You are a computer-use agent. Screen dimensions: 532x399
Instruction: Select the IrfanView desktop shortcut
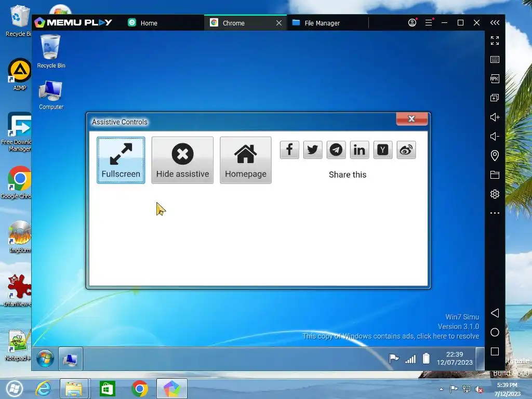point(18,290)
